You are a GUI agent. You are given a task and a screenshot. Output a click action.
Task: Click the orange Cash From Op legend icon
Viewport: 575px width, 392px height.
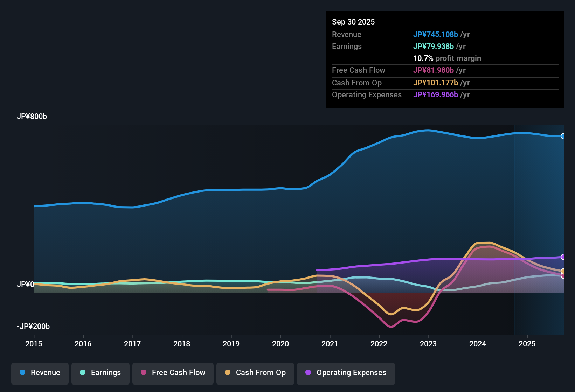[228, 373]
